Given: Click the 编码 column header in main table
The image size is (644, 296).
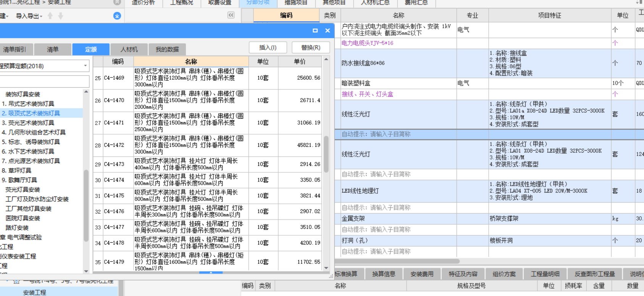Looking at the screenshot, I should (x=286, y=15).
